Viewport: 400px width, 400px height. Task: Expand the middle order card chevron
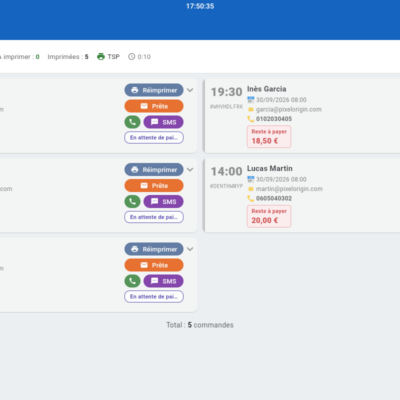190,170
